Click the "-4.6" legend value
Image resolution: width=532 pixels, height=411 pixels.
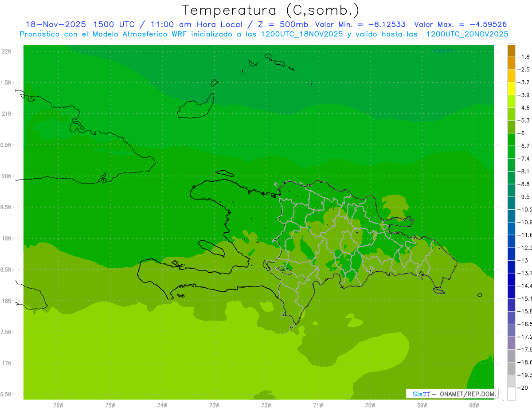(x=524, y=108)
